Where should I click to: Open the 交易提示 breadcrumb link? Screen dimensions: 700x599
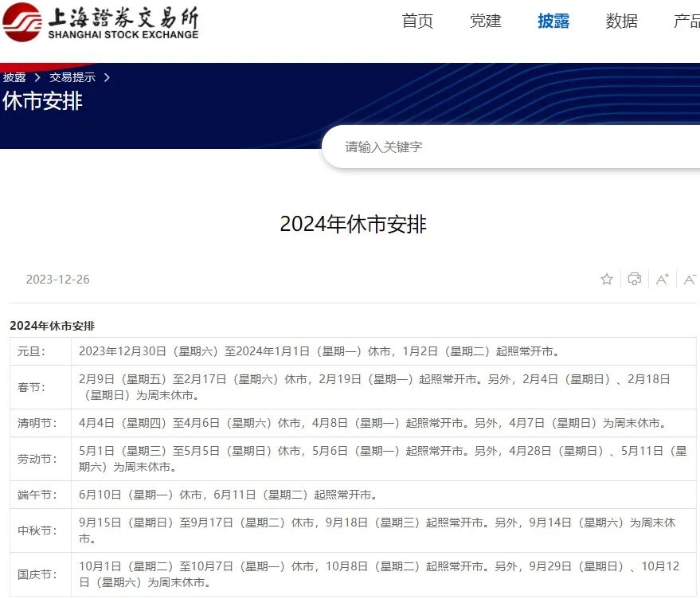pyautogui.click(x=72, y=77)
